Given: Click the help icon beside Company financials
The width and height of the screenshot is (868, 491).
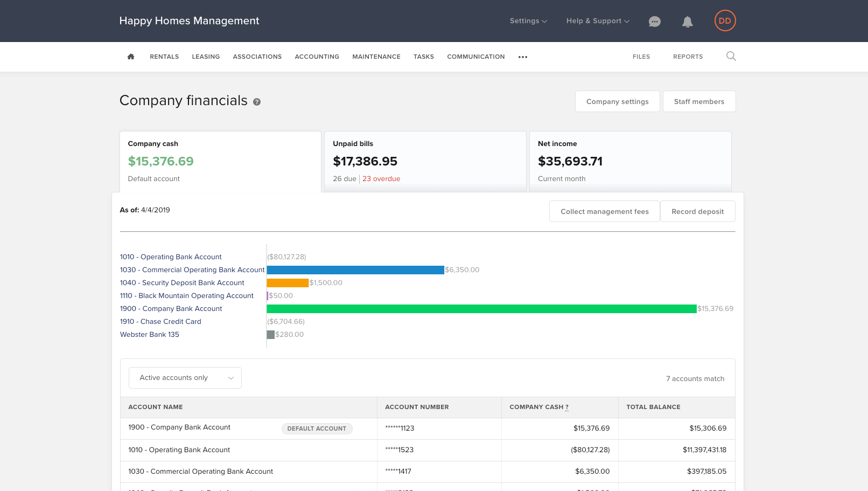Looking at the screenshot, I should [x=257, y=102].
